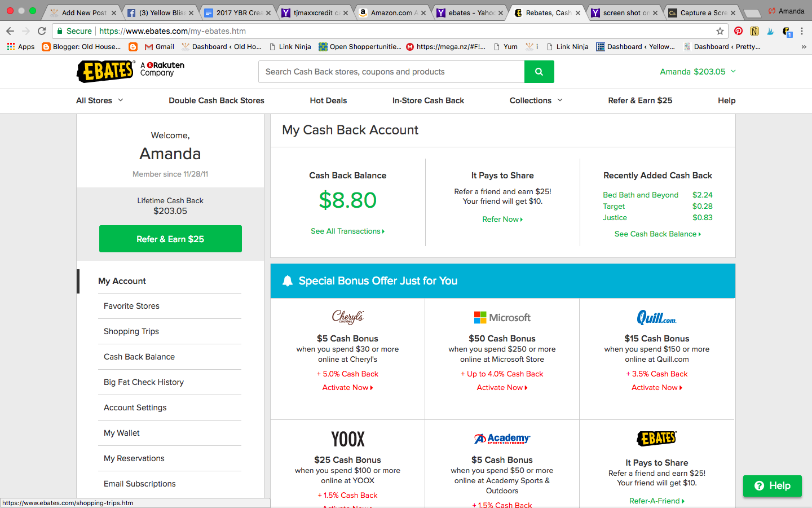Click the Ebates logo in header
The height and width of the screenshot is (508, 812).
[105, 72]
